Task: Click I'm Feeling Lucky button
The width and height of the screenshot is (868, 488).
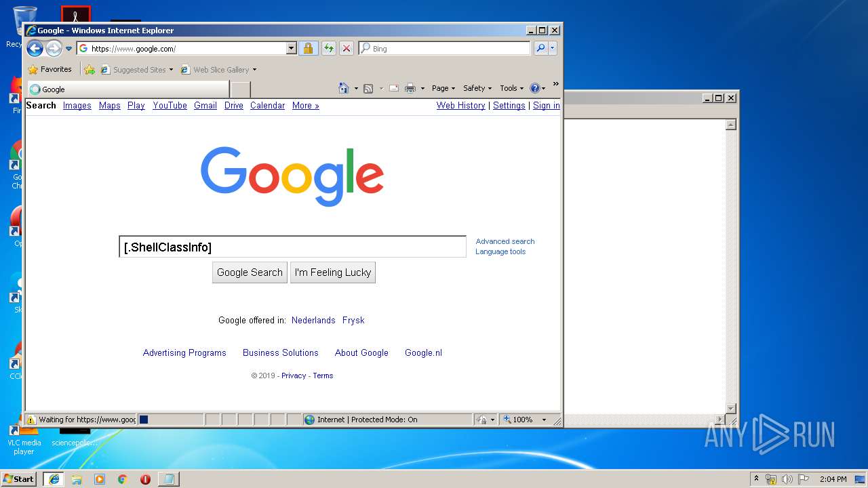Action: tap(333, 272)
